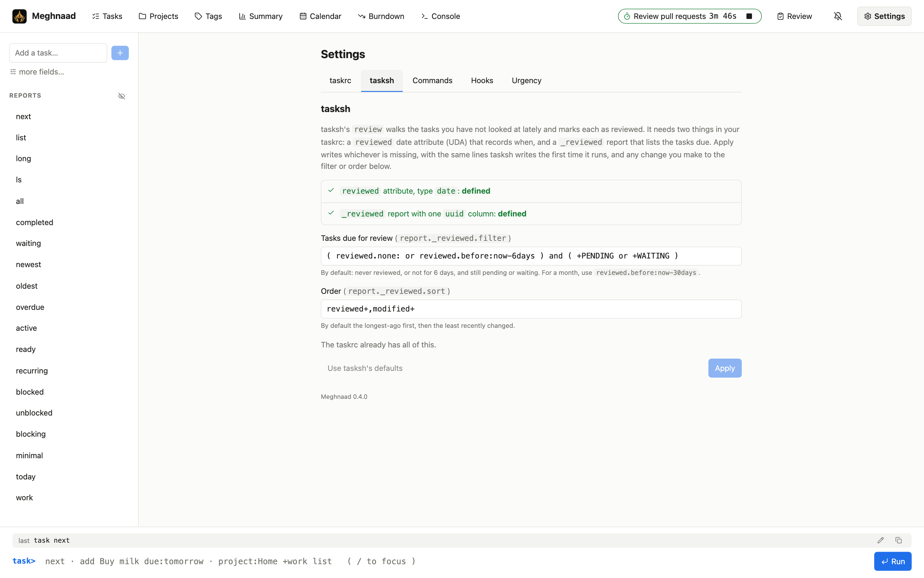Image resolution: width=924 pixels, height=578 pixels.
Task: Open the recurring report
Action: 69,371
